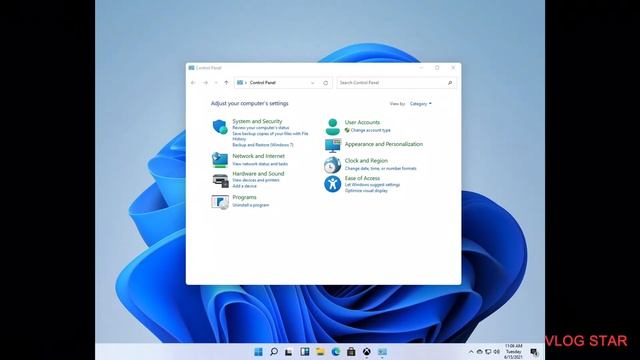The height and width of the screenshot is (360, 640).
Task: Open the Windows Start menu
Action: click(258, 352)
